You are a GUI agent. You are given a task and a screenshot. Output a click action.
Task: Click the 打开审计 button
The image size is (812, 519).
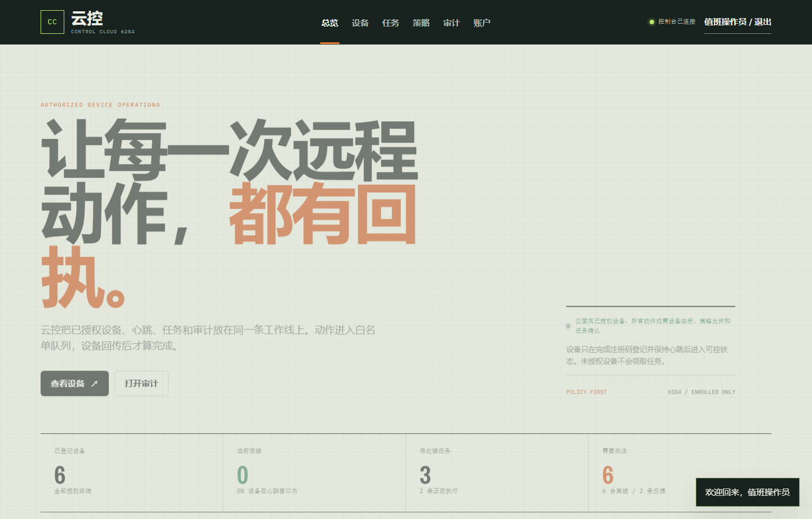[x=142, y=384]
